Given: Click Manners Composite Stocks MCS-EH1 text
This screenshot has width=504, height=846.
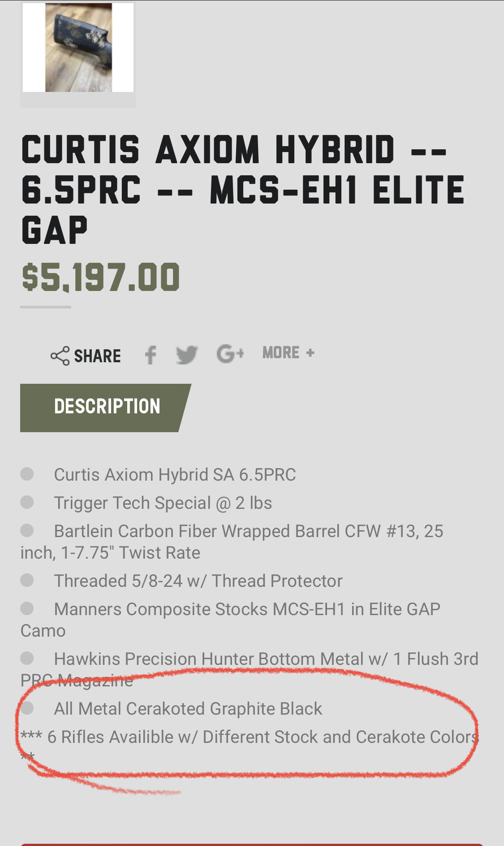Looking at the screenshot, I should 247,609.
